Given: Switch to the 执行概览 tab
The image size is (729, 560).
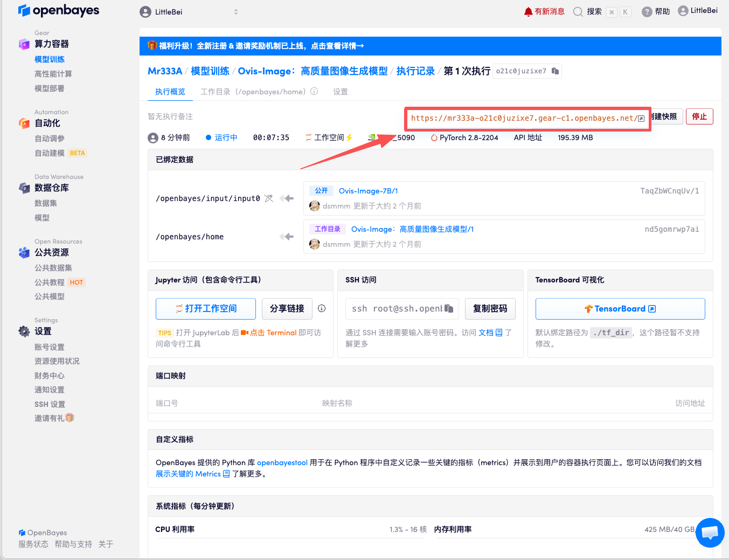Looking at the screenshot, I should tap(170, 92).
